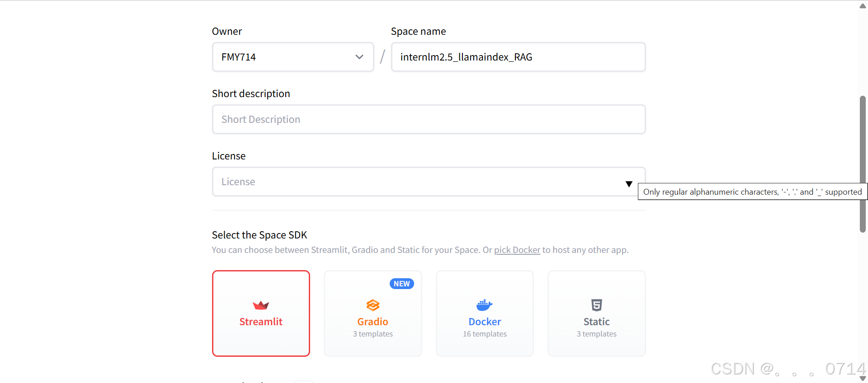
Task: Click the Owner dropdown chevron
Action: click(359, 57)
